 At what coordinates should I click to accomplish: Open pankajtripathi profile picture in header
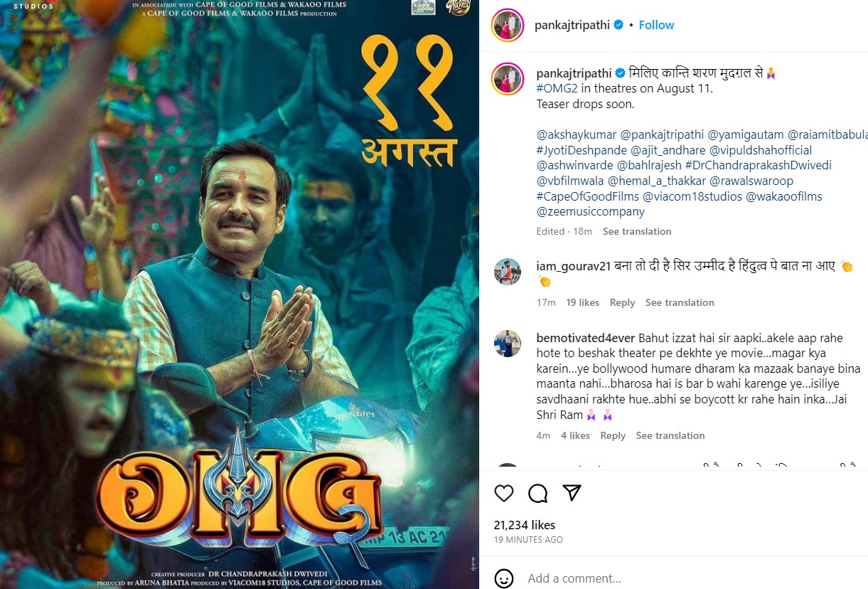[x=508, y=25]
